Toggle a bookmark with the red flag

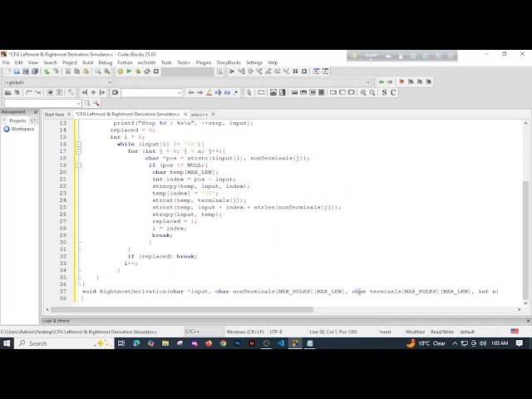coord(401,82)
